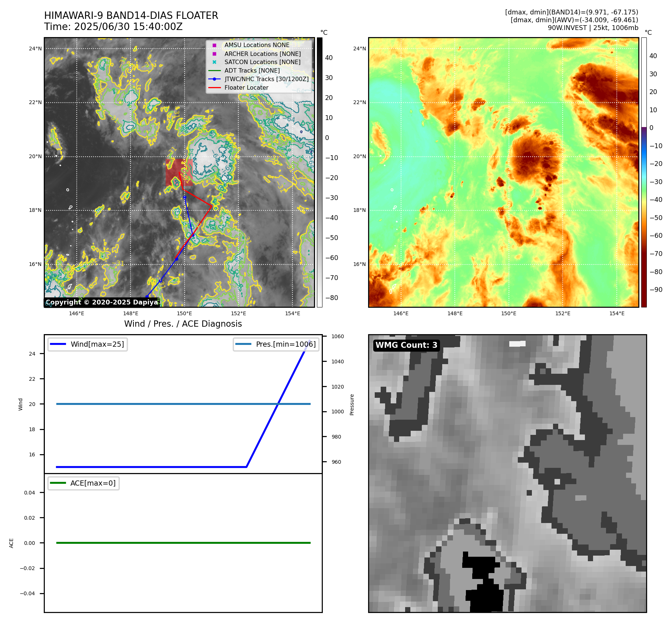The image size is (672, 626).
Task: Click the blue JTWC track legend marker
Action: [214, 79]
